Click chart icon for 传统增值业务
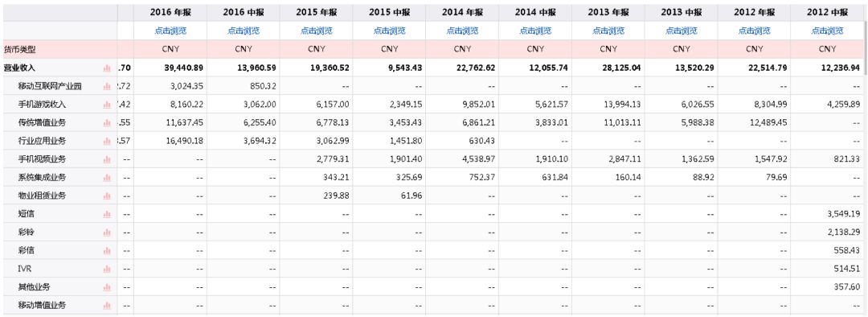This screenshot has width=868, height=317. (107, 123)
